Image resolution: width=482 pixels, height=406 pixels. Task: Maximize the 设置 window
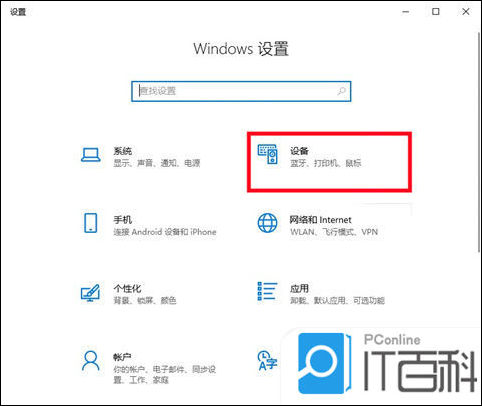pos(436,12)
